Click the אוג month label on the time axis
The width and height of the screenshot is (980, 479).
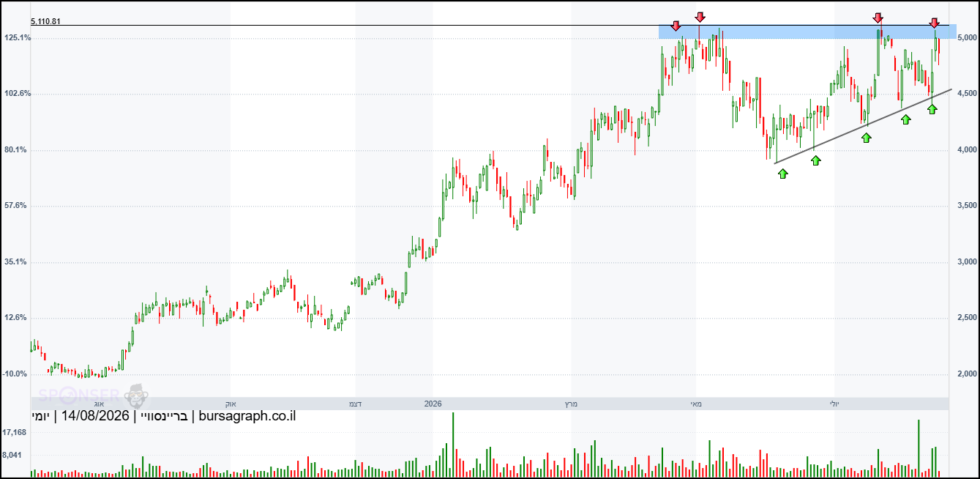pos(100,404)
